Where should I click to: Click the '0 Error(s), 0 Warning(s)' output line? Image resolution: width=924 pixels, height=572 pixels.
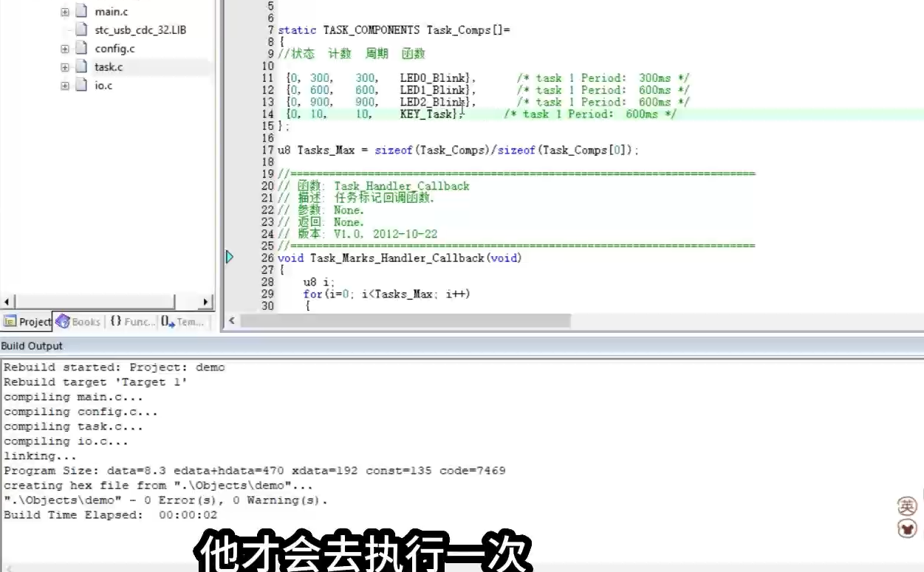click(x=166, y=500)
